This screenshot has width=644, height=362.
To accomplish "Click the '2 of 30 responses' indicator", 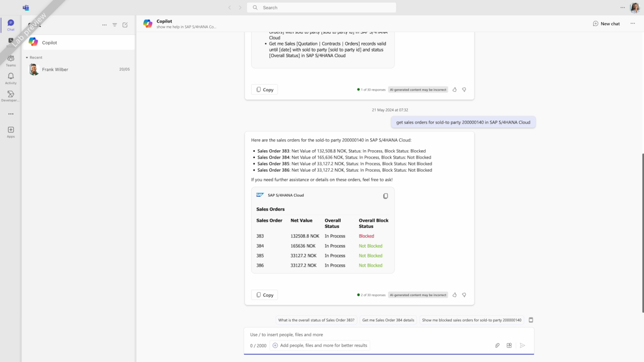I will click(371, 295).
